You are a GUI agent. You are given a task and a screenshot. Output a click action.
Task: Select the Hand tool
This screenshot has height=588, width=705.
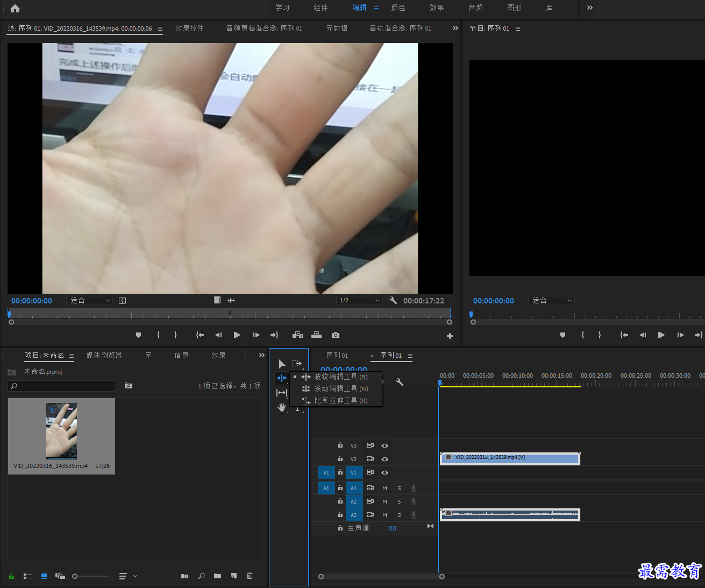click(x=282, y=407)
